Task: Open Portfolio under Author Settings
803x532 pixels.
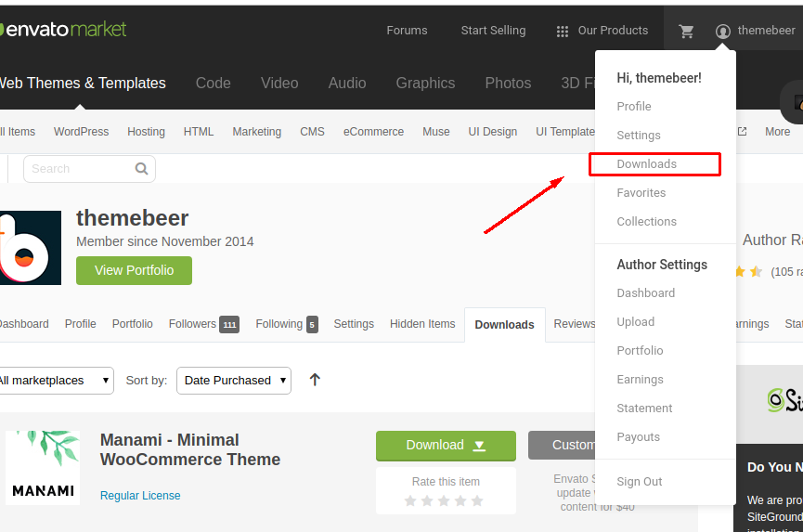Action: [641, 351]
